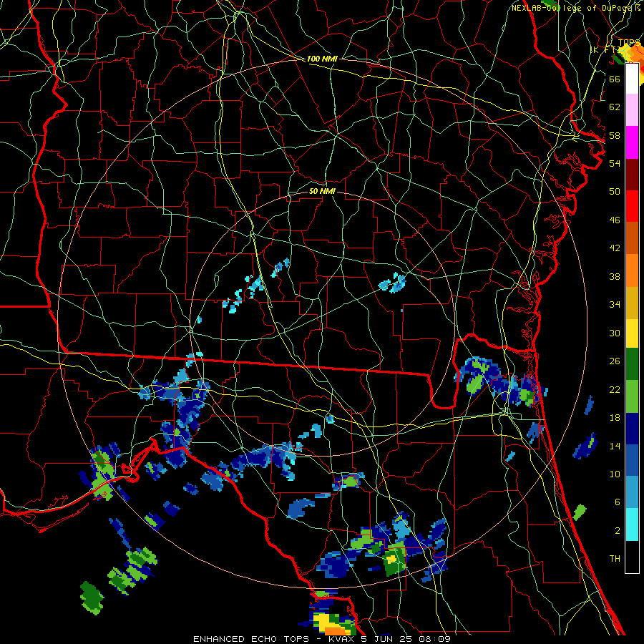Click the 50 NMI range ring label
644x644 pixels.
pyautogui.click(x=322, y=191)
